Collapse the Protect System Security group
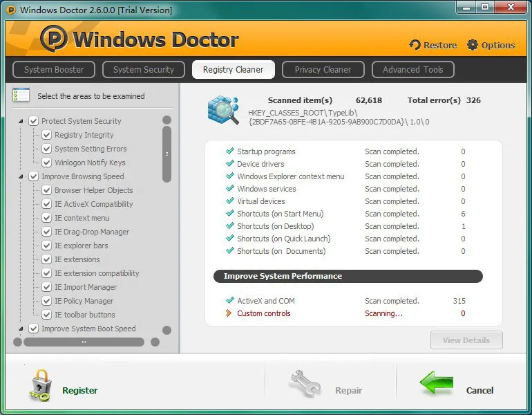Screen dimensions: 532x415 21,121
